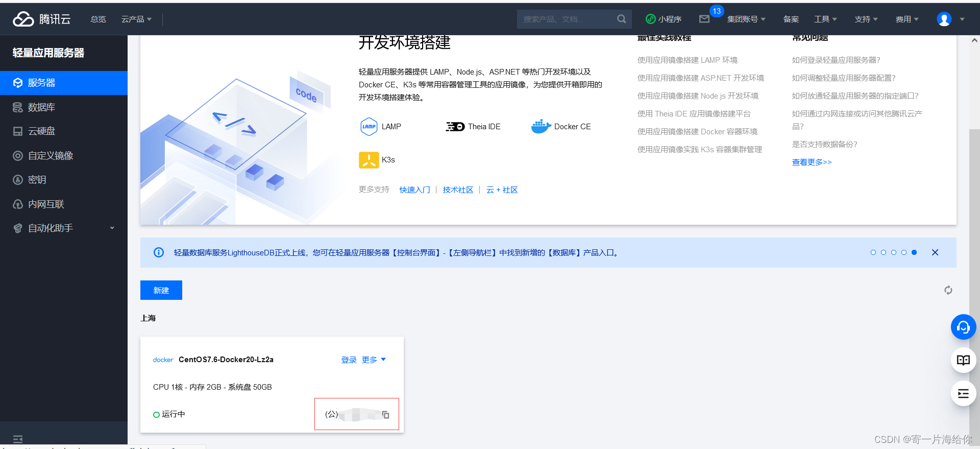This screenshot has width=980, height=449.
Task: Open the floating list menu button
Action: pyautogui.click(x=963, y=393)
